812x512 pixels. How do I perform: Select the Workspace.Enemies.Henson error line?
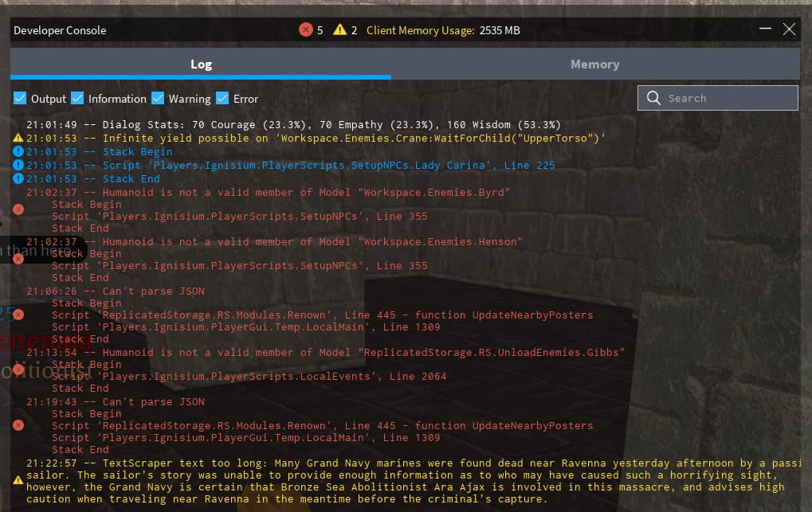tap(274, 242)
